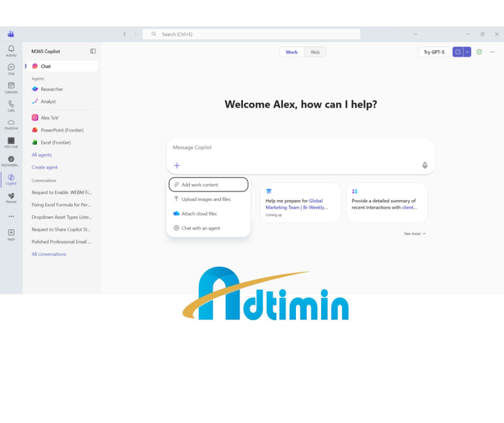
Task: Select Upload images and files option
Action: 206,199
